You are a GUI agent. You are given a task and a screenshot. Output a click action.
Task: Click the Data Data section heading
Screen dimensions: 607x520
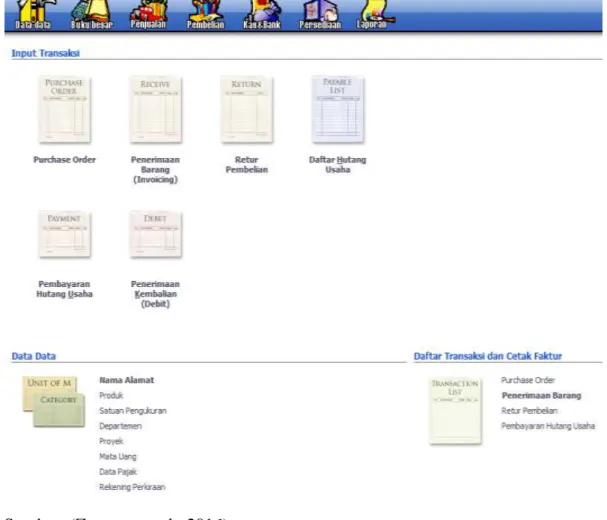34,356
